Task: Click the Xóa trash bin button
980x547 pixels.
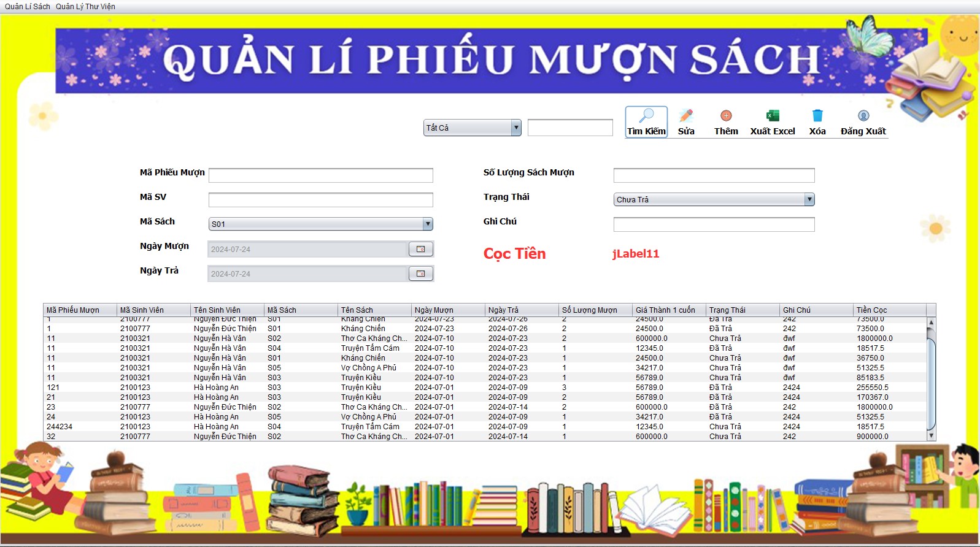Action: click(817, 122)
